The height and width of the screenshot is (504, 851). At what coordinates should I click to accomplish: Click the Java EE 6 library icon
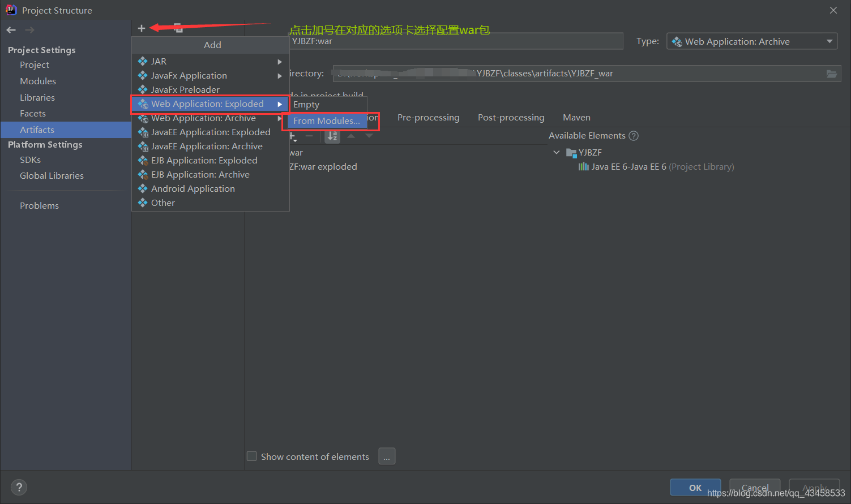click(x=584, y=167)
